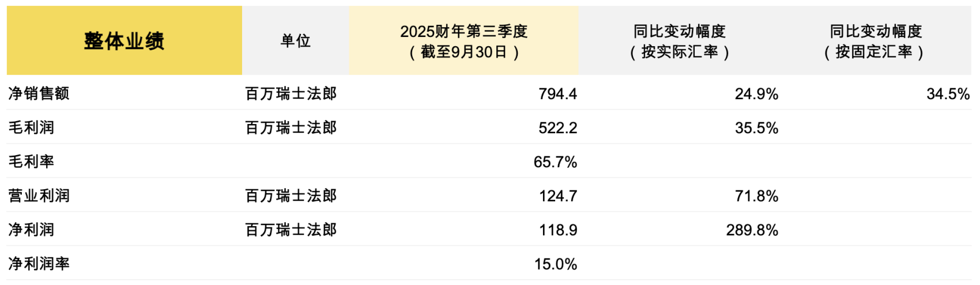Select the 35.5% cell

(x=756, y=127)
